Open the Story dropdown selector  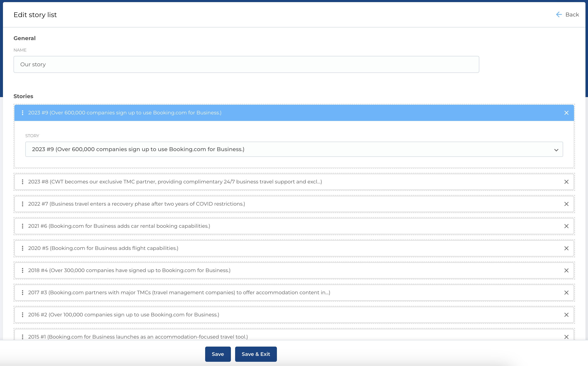click(294, 149)
